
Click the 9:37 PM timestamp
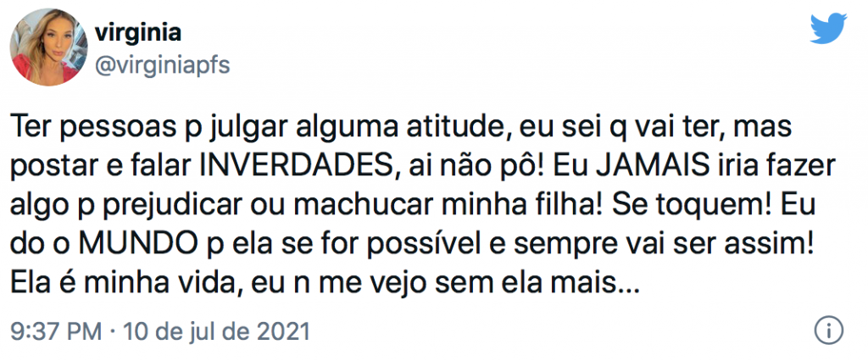click(56, 331)
